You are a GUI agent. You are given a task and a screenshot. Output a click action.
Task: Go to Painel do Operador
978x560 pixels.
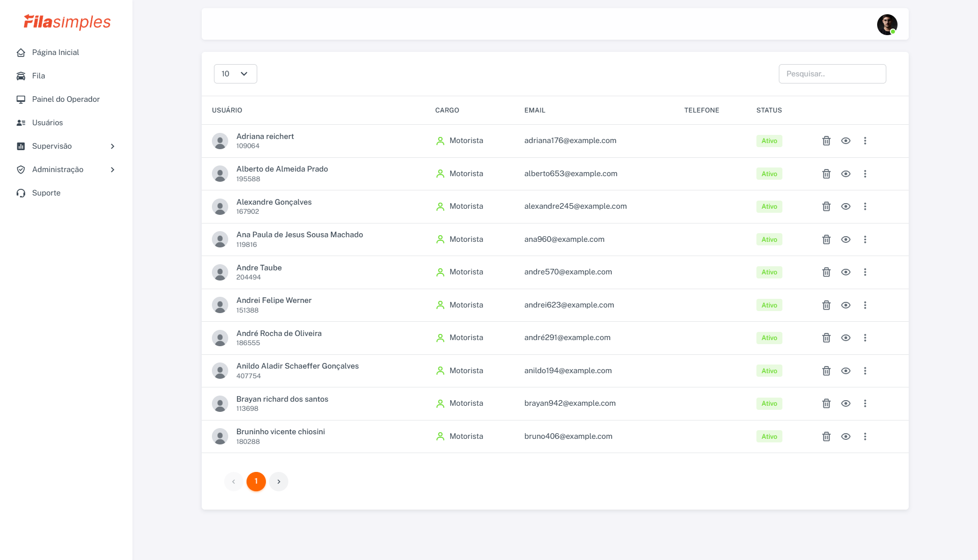tap(66, 99)
